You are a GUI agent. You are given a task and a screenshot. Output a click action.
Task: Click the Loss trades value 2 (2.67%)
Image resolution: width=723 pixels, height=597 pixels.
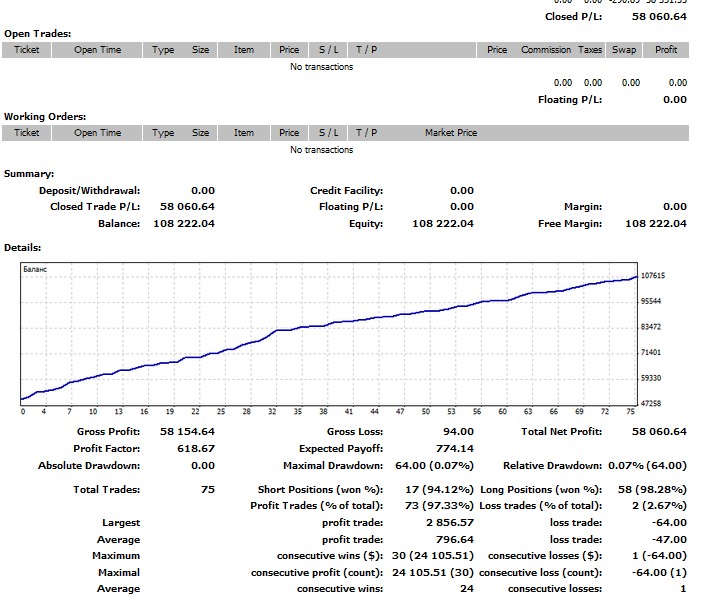(x=659, y=506)
